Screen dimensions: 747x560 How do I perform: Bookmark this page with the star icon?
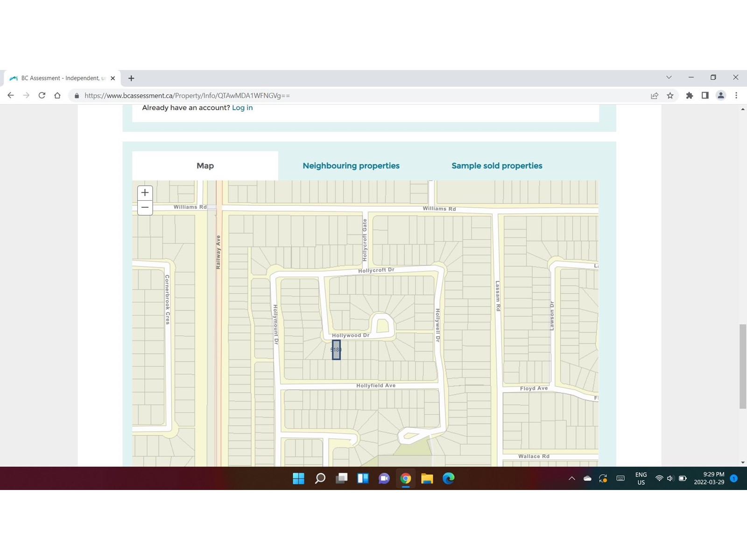(x=670, y=95)
